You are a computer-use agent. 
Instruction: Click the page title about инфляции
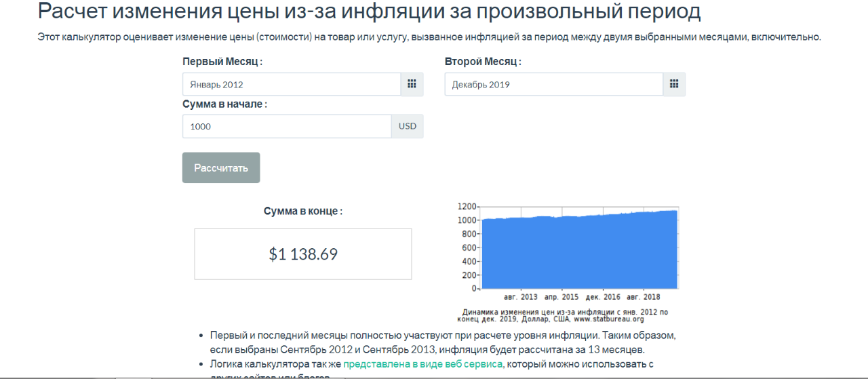tap(370, 12)
